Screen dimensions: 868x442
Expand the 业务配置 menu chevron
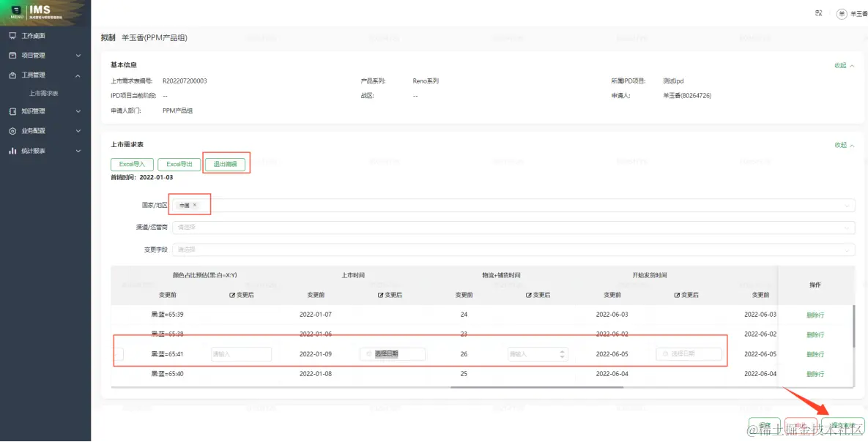[78, 131]
